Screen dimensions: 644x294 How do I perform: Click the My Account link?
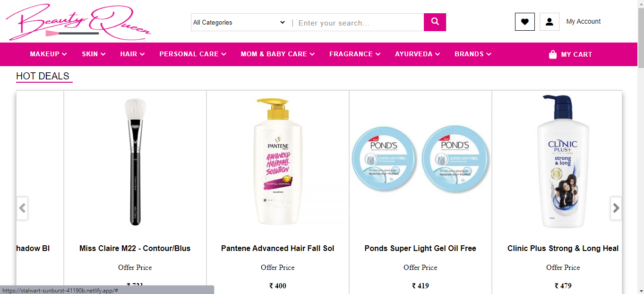[584, 21]
